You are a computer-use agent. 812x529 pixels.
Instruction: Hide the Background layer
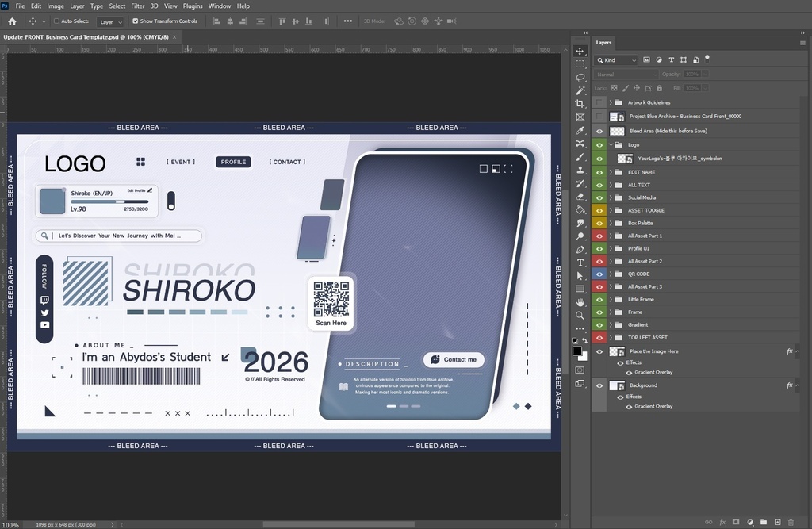pyautogui.click(x=599, y=385)
